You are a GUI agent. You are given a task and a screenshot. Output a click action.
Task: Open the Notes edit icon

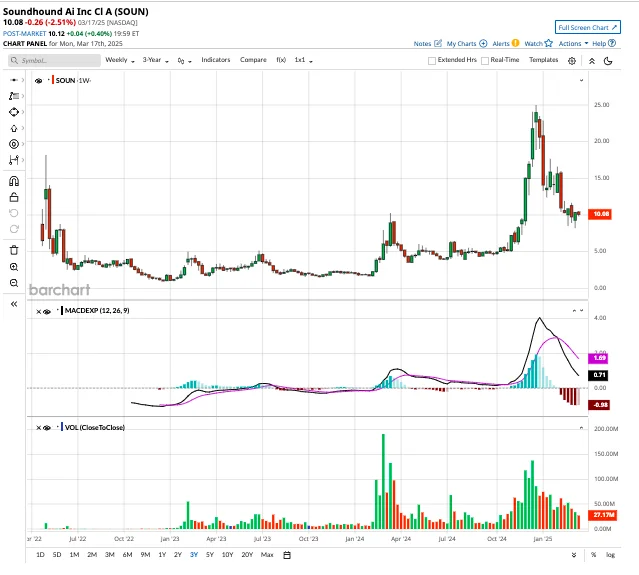click(x=438, y=43)
